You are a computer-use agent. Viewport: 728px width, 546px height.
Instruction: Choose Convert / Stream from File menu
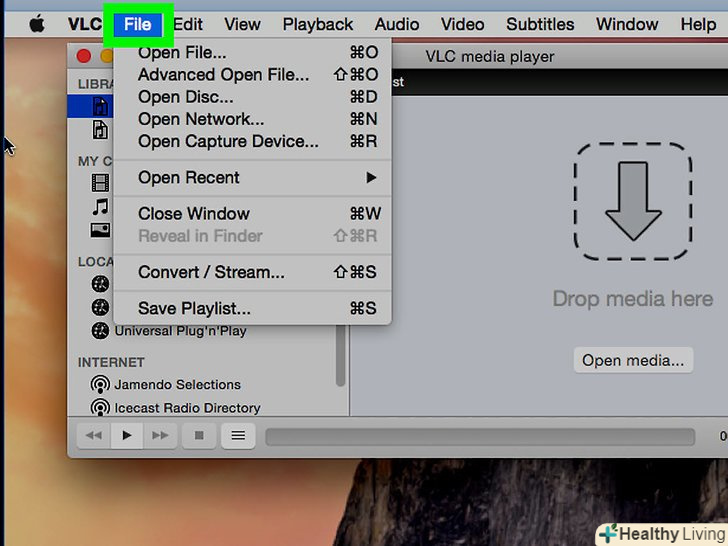click(252, 272)
